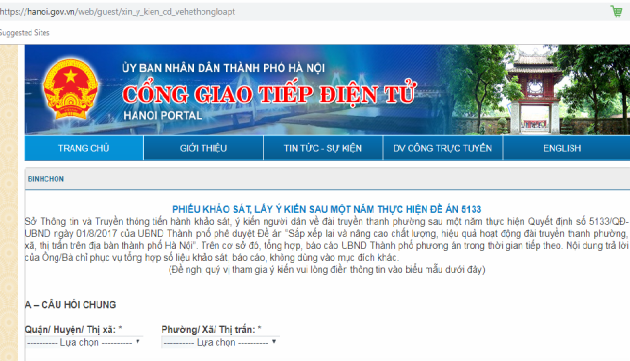Click the green shopping cart icon
Image resolution: width=630 pixels, height=361 pixels.
coord(616,11)
